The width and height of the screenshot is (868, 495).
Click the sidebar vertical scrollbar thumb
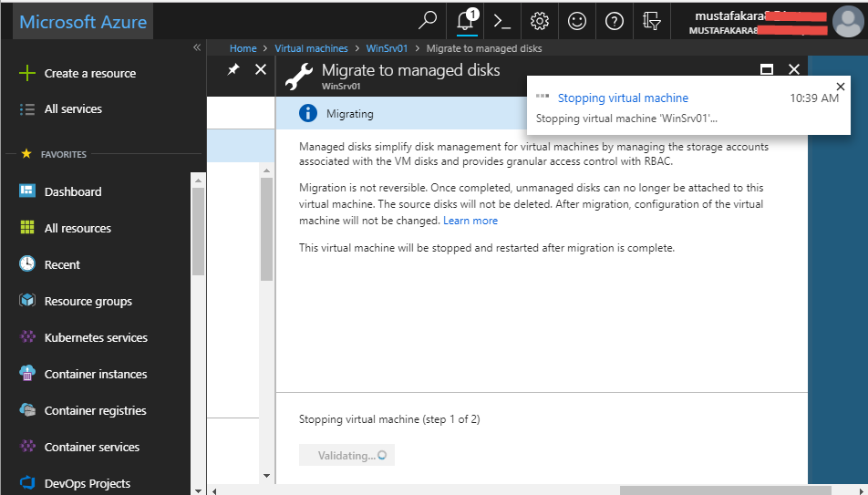click(x=198, y=232)
